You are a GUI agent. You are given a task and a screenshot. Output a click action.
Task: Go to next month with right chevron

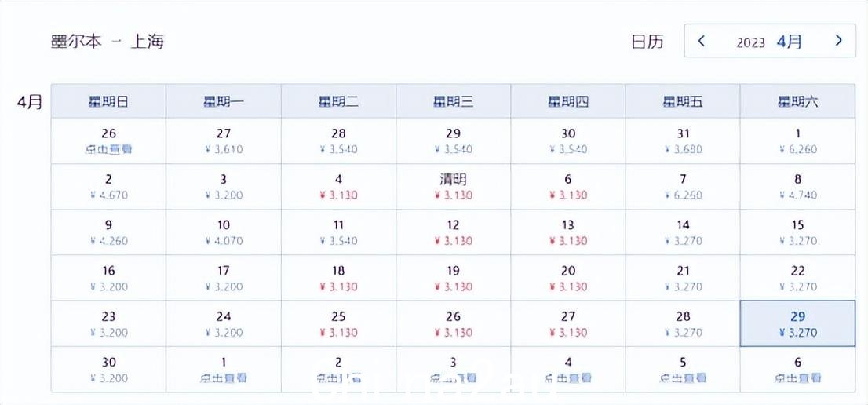(838, 40)
